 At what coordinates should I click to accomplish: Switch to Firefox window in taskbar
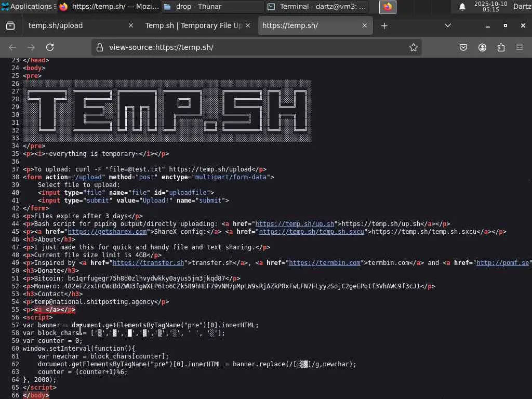click(109, 6)
